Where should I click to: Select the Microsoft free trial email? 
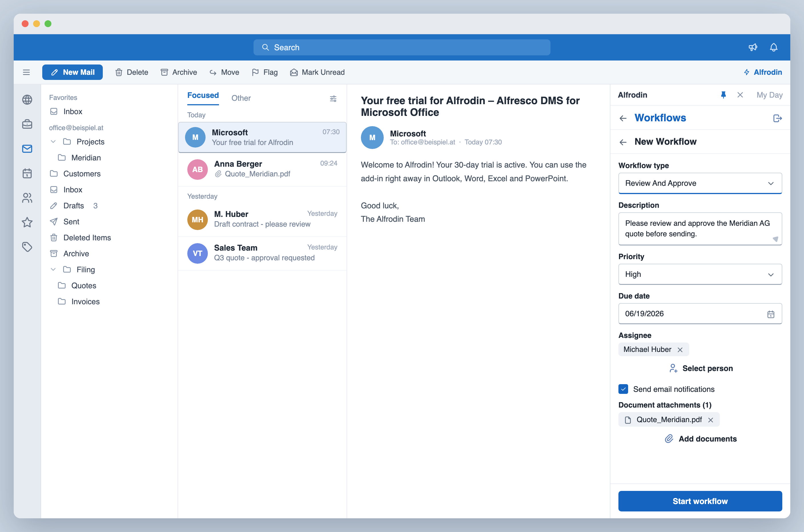[x=262, y=137]
